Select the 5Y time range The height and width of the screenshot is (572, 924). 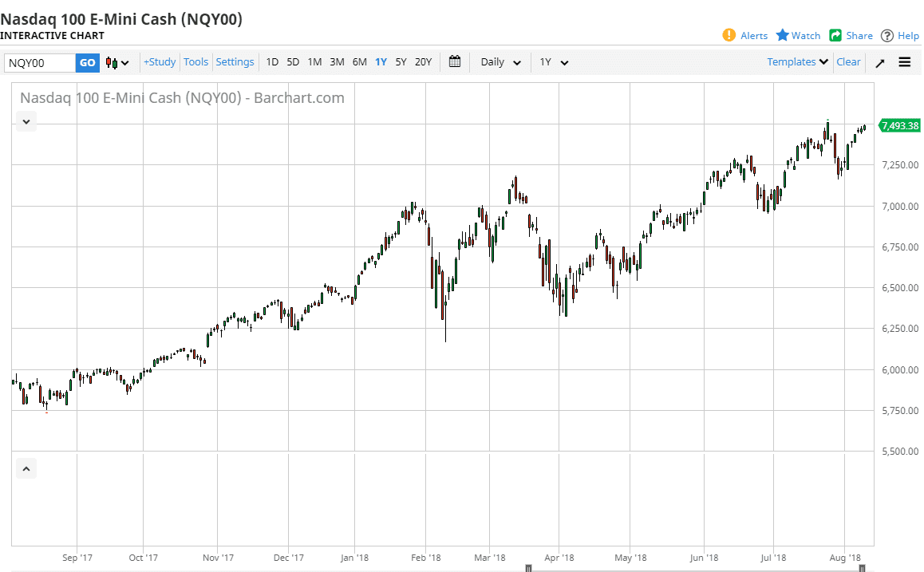[x=401, y=62]
